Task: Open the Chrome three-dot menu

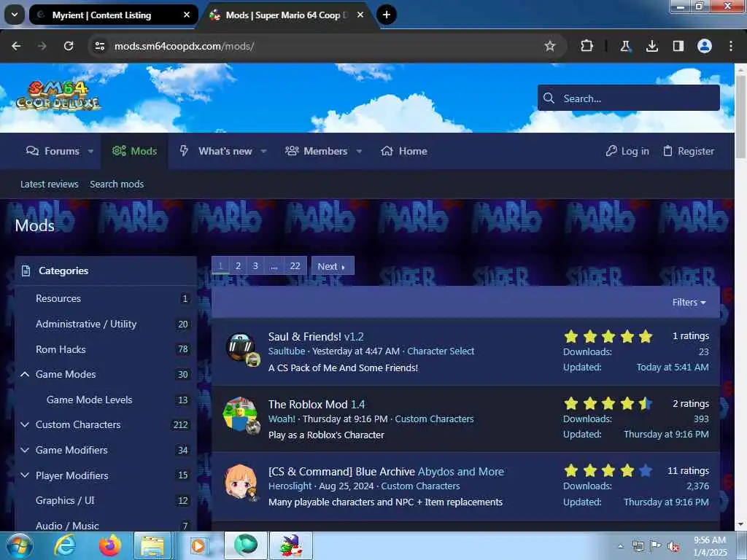Action: click(x=731, y=46)
